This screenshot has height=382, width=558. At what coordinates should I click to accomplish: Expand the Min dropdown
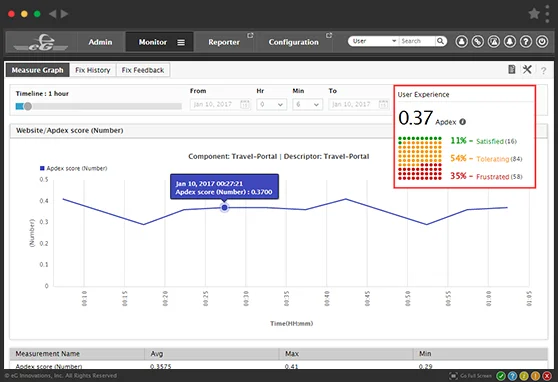pyautogui.click(x=307, y=104)
